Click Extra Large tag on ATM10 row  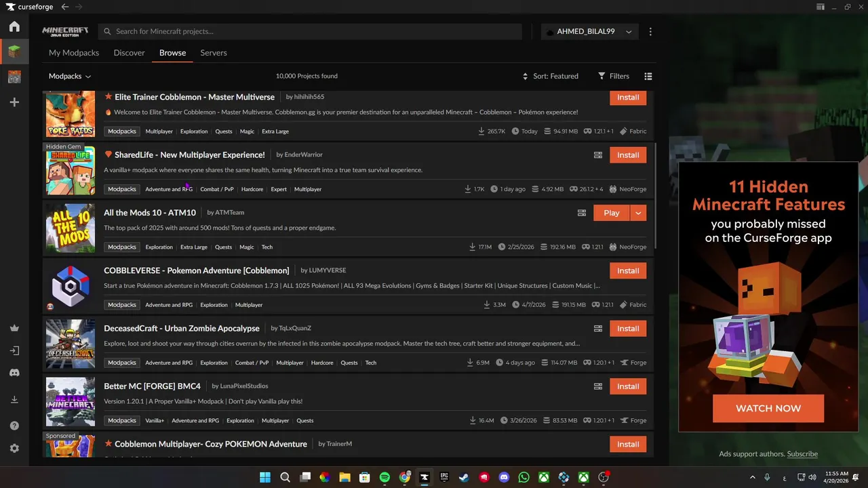click(x=194, y=247)
